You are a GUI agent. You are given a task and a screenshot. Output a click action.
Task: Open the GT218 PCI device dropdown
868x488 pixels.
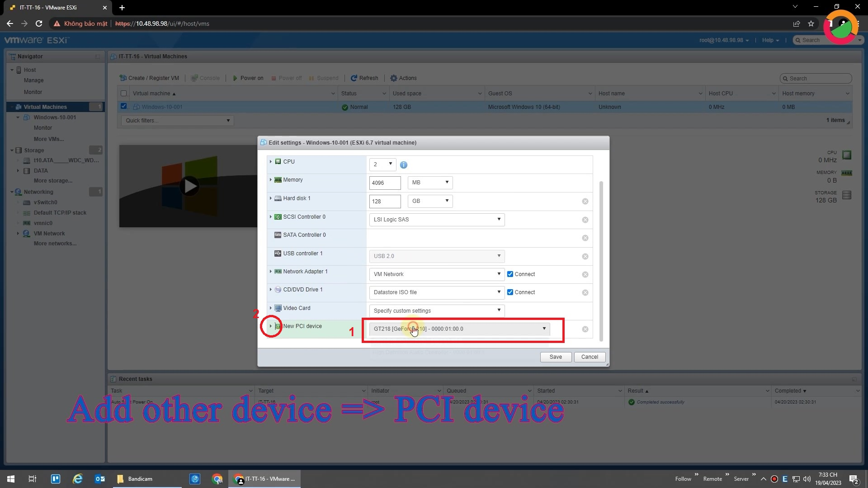pyautogui.click(x=460, y=329)
